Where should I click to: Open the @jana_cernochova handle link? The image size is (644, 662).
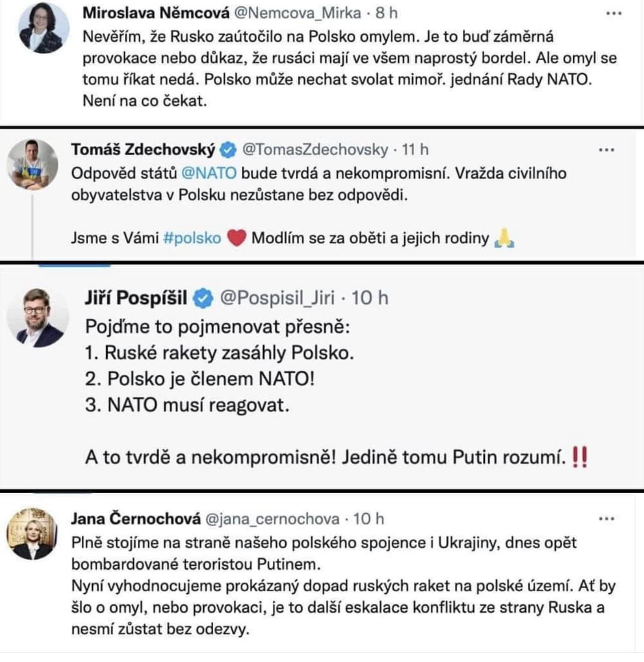(272, 519)
